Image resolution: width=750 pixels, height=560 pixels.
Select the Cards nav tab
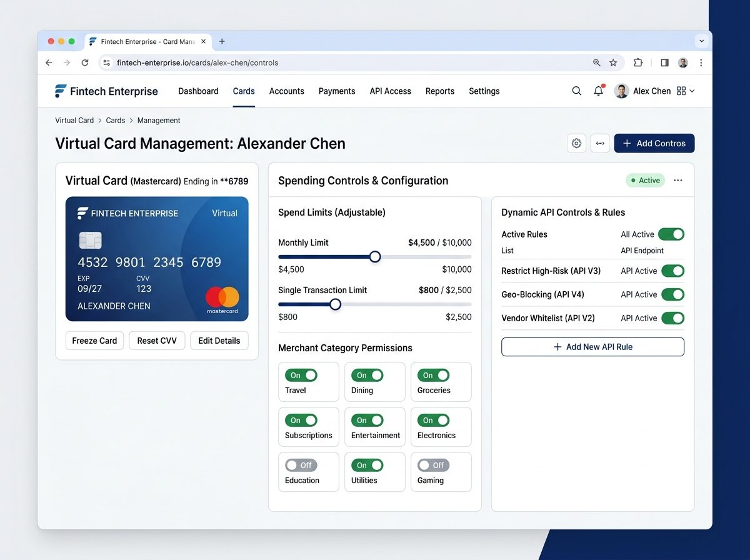[244, 91]
